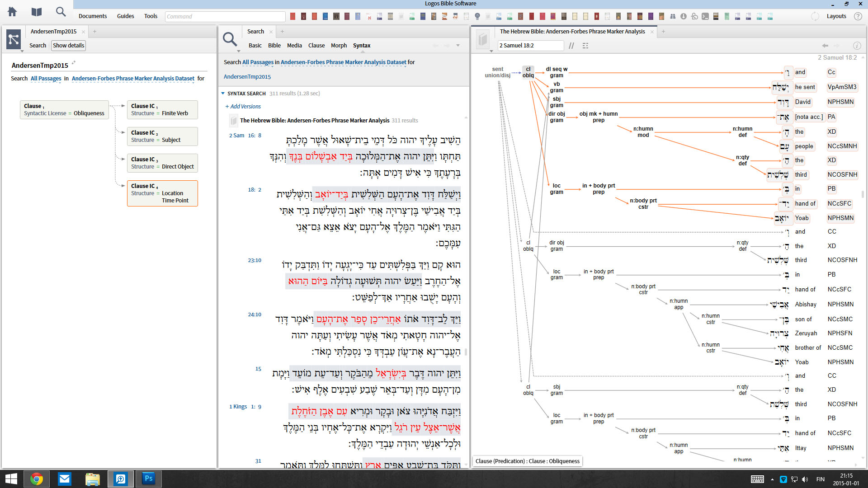Click the volume icon in system tray
The image size is (868, 488).
point(805,479)
